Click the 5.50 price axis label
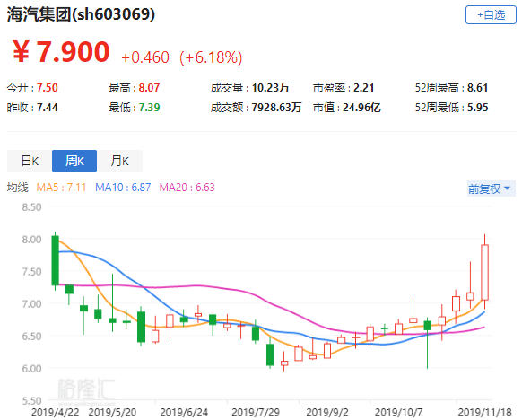The height and width of the screenshot is (420, 522). (31, 401)
